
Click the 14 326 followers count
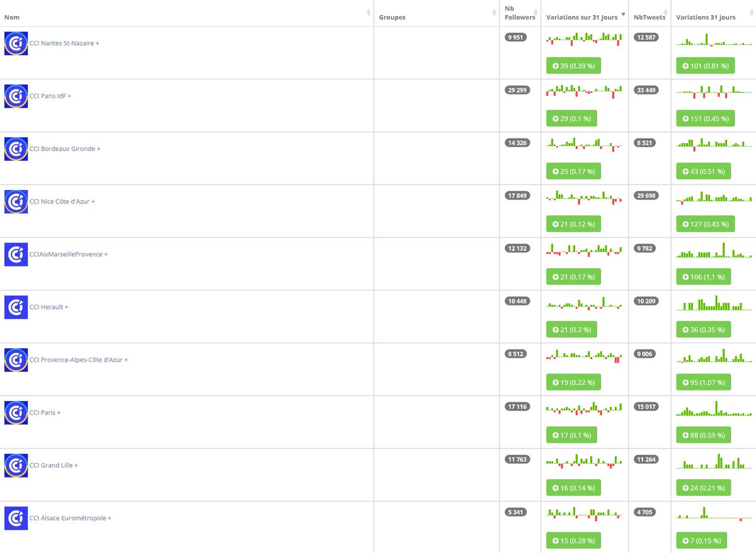point(517,143)
